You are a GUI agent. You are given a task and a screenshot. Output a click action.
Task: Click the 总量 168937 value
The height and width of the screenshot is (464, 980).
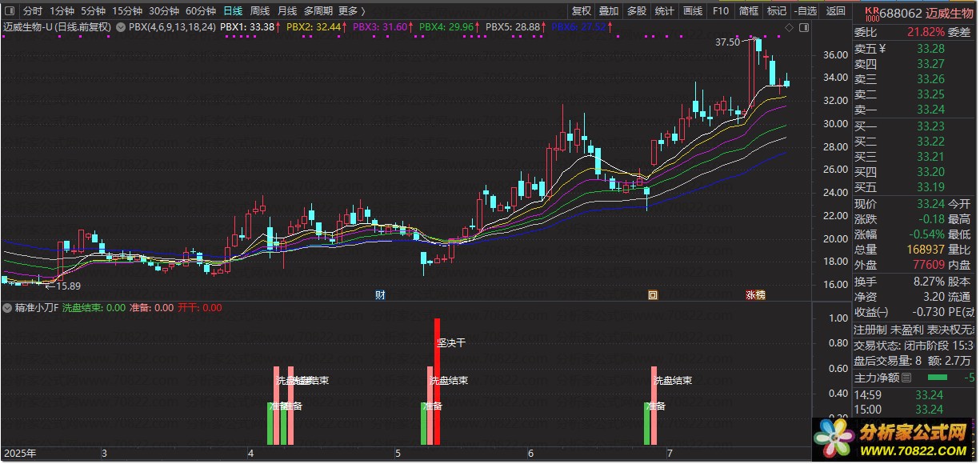tap(926, 250)
